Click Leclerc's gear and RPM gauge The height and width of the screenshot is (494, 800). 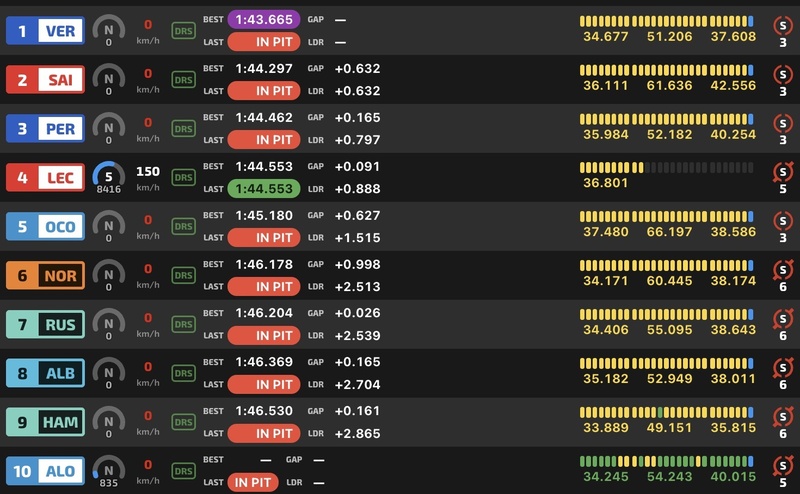pos(109,177)
